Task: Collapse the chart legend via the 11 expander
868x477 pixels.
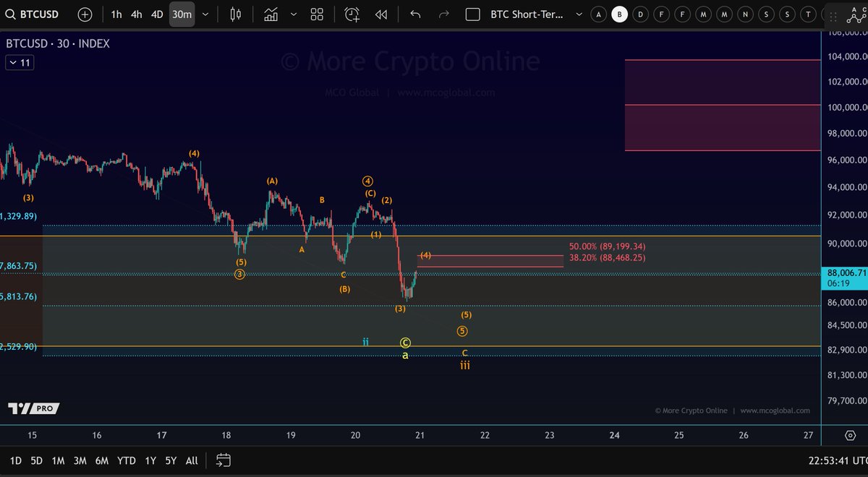Action: 20,62
